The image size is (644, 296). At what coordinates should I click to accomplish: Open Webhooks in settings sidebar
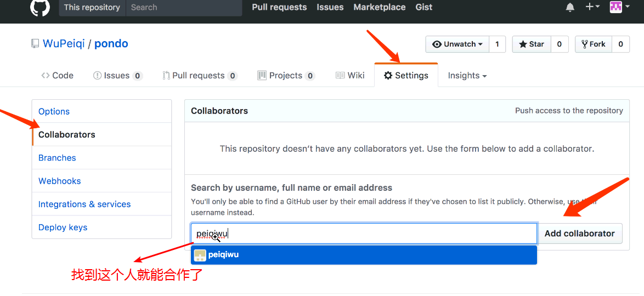102,181
